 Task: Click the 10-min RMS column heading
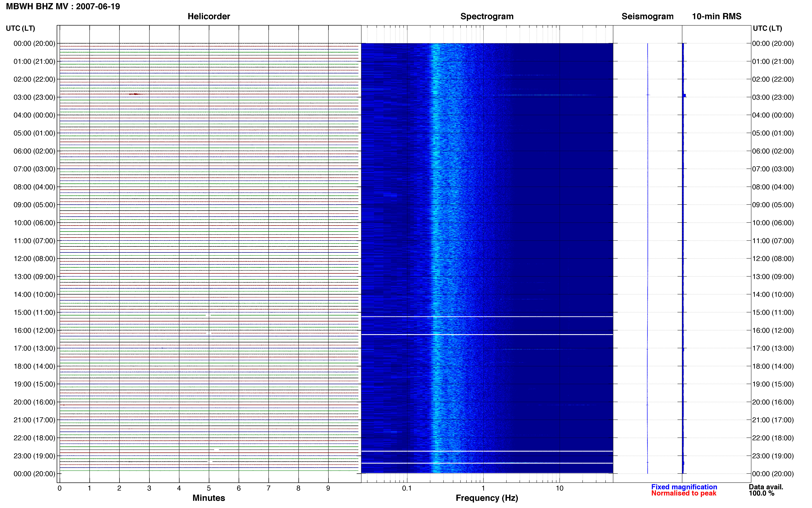tap(716, 16)
